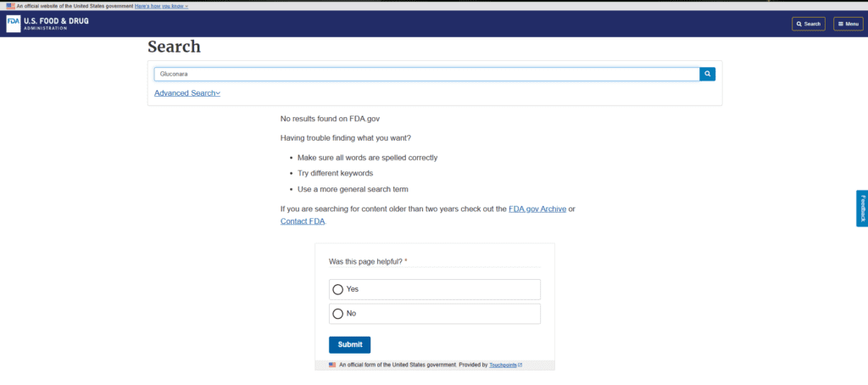This screenshot has width=868, height=385.
Task: Select the No radio button
Action: (337, 314)
